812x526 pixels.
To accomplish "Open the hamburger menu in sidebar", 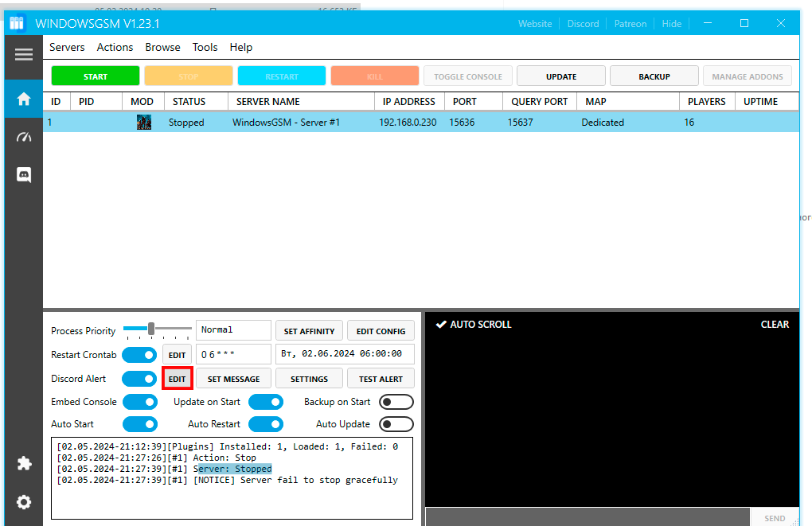I will (24, 54).
